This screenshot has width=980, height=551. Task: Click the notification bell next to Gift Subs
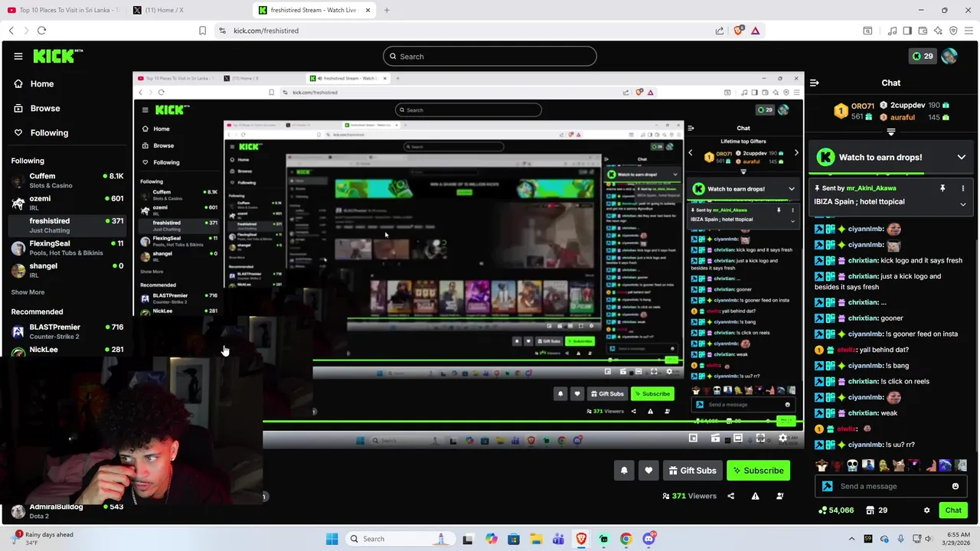[x=624, y=471]
